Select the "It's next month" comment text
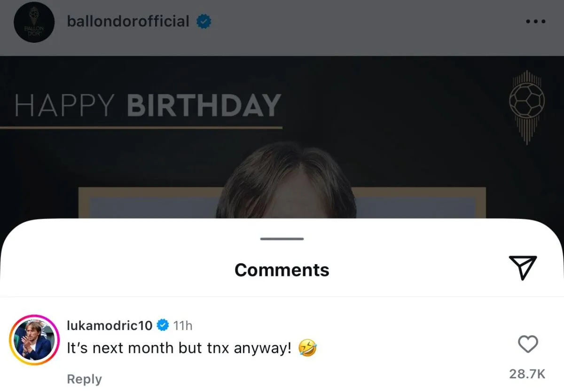This screenshot has width=564, height=392. (x=179, y=349)
